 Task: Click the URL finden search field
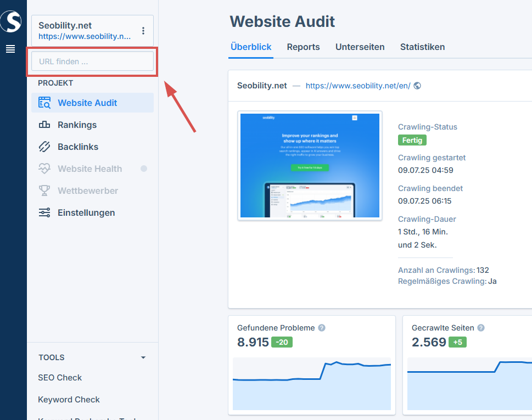92,61
